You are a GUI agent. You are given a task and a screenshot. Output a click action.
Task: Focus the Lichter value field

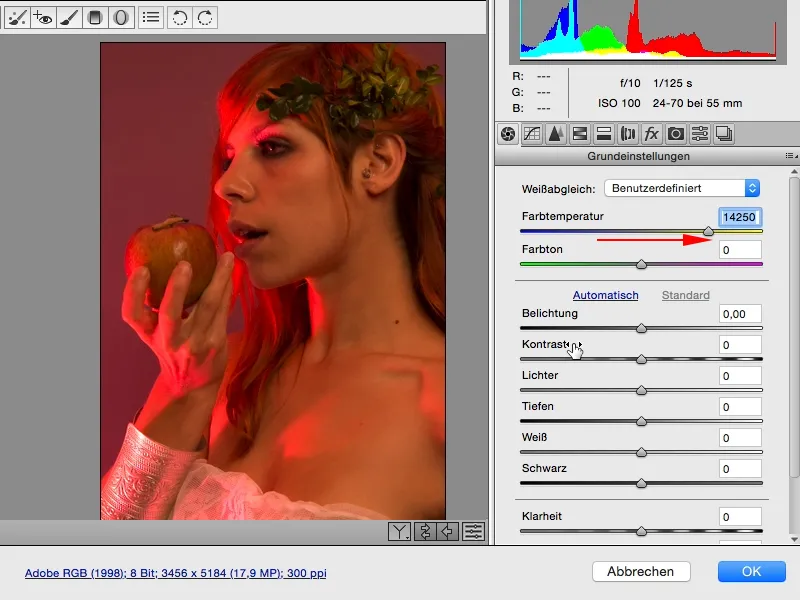coord(740,377)
